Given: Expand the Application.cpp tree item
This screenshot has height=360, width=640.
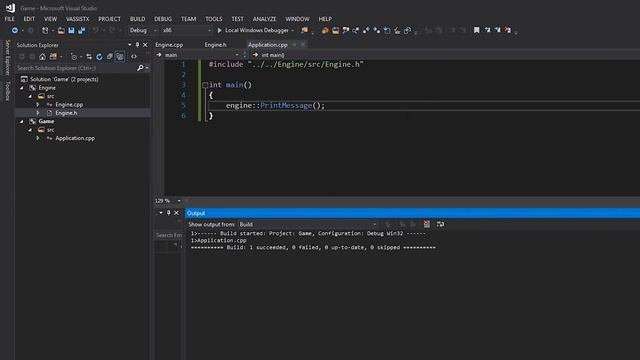Looking at the screenshot, I should 38,138.
